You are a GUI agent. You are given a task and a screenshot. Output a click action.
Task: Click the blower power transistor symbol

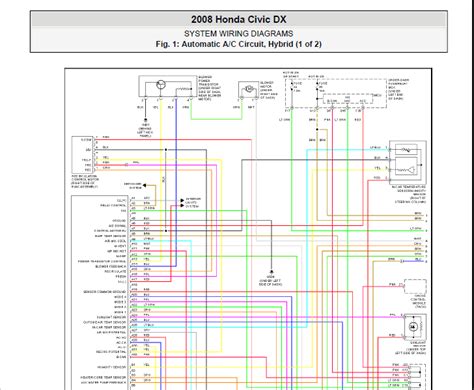161,85
